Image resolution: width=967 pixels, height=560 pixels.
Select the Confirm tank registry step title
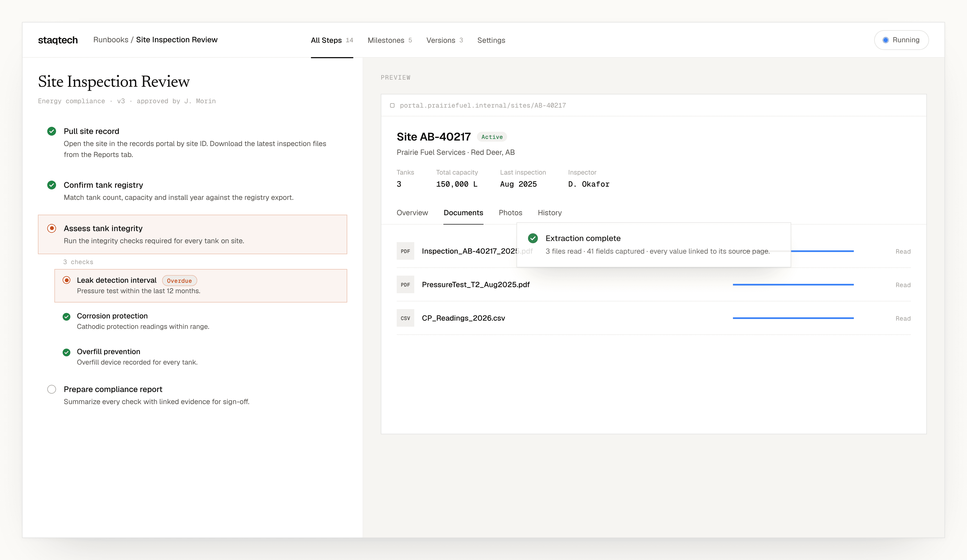(103, 185)
